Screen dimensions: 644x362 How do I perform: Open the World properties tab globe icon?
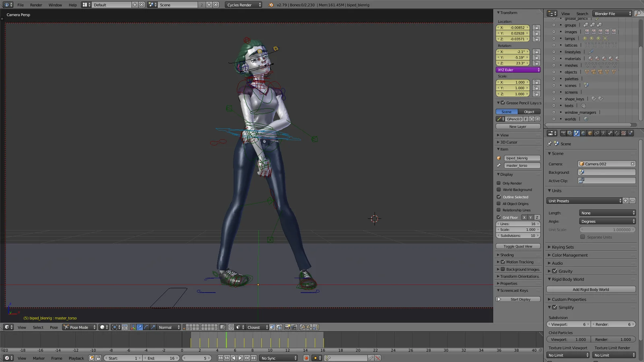[583, 133]
